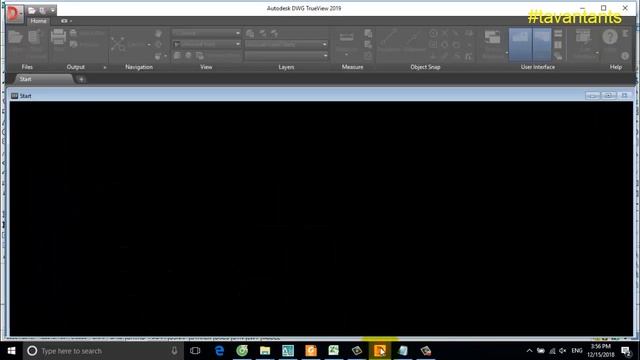Click Windows Start button on taskbar

[11, 351]
